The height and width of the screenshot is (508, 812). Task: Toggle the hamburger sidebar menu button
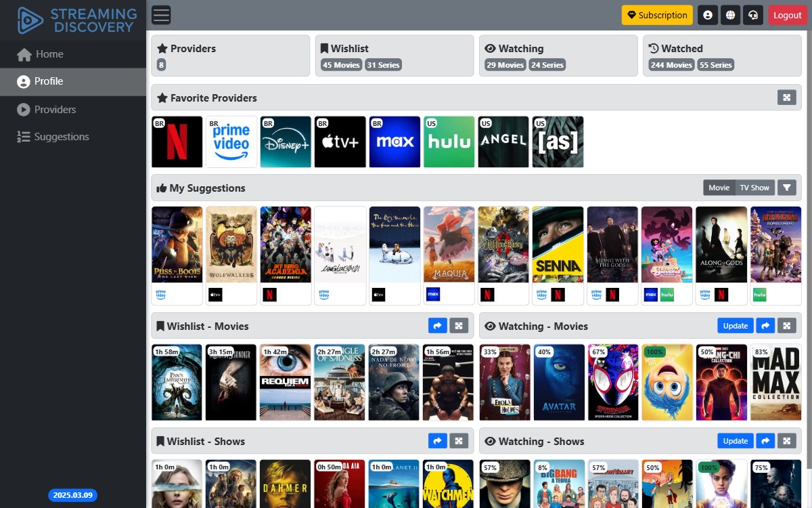click(x=161, y=15)
